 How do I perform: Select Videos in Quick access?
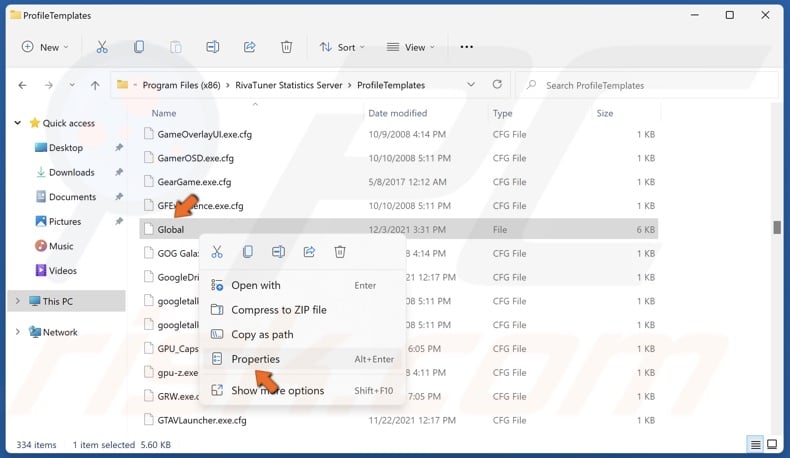62,271
